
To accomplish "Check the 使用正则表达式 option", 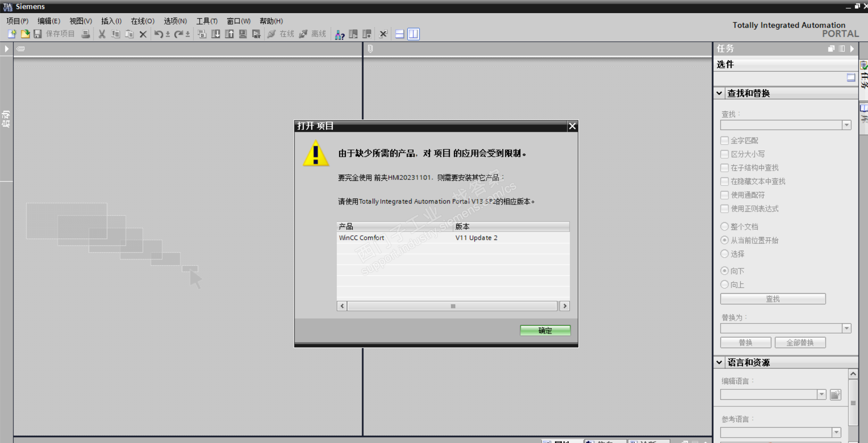I will coord(725,209).
